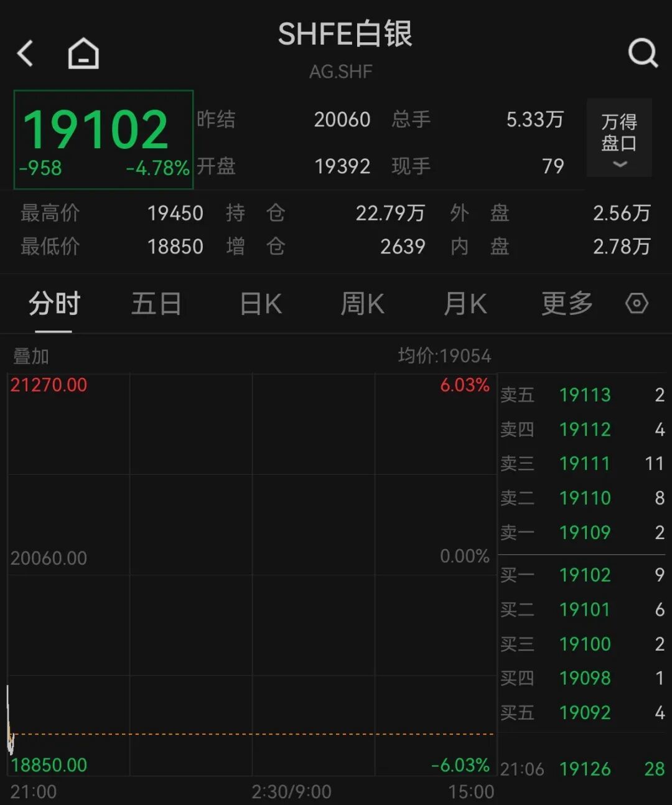
Task: Tap the chart's 20060.00 baseline price label
Action: [49, 558]
